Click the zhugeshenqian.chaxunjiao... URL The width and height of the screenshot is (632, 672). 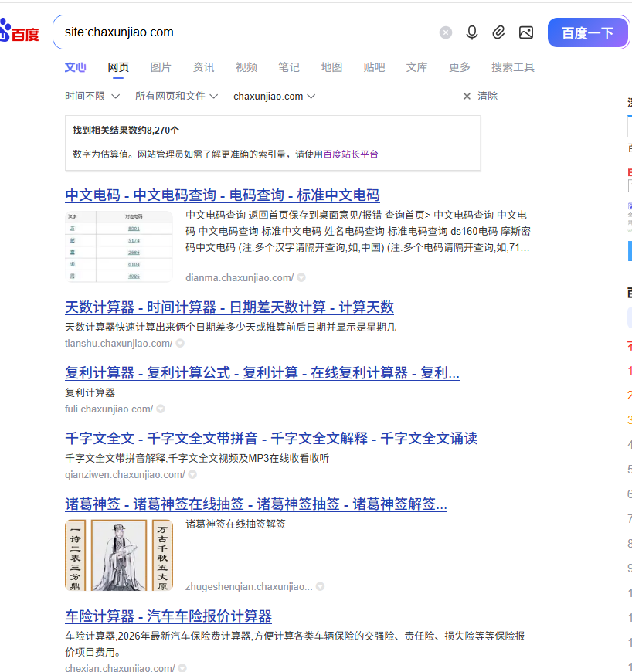(x=249, y=587)
